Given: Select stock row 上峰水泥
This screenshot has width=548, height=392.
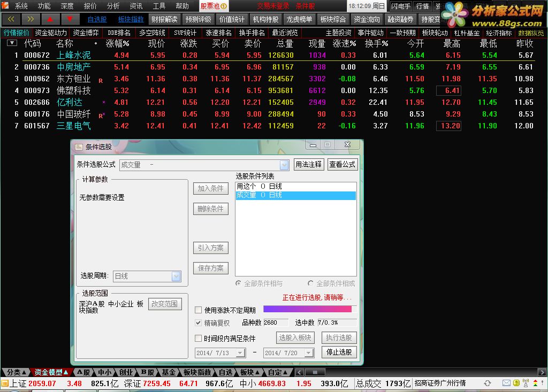Looking at the screenshot, I should (x=274, y=55).
